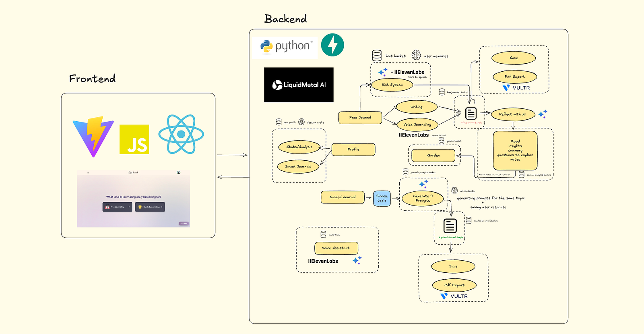Select the Save node below guided journal sample
This screenshot has width=644, height=334.
453,266
